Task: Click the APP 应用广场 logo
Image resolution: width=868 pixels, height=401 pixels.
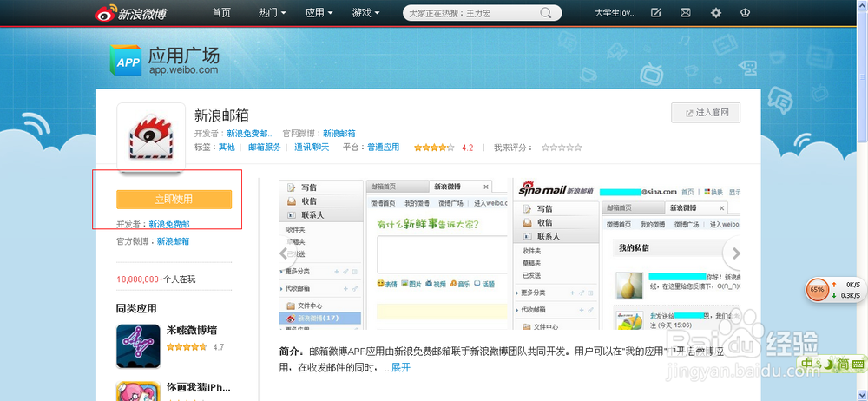Action: [x=164, y=60]
